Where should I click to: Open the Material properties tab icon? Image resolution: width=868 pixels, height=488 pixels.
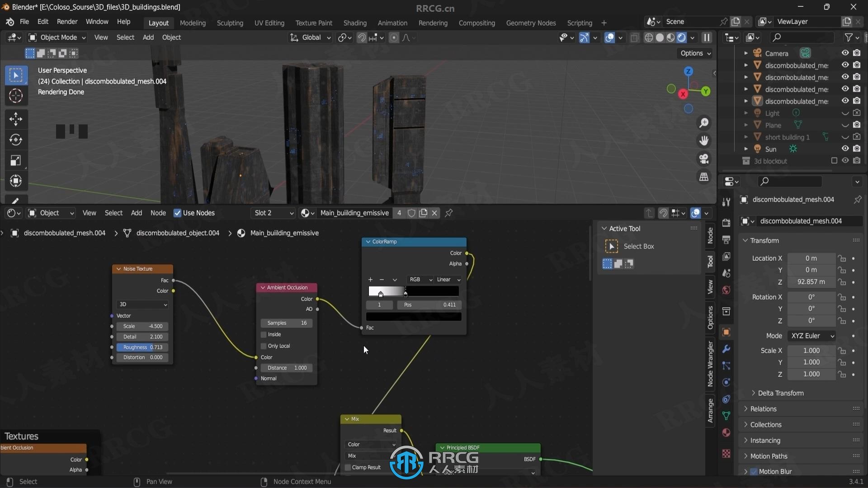pyautogui.click(x=726, y=432)
